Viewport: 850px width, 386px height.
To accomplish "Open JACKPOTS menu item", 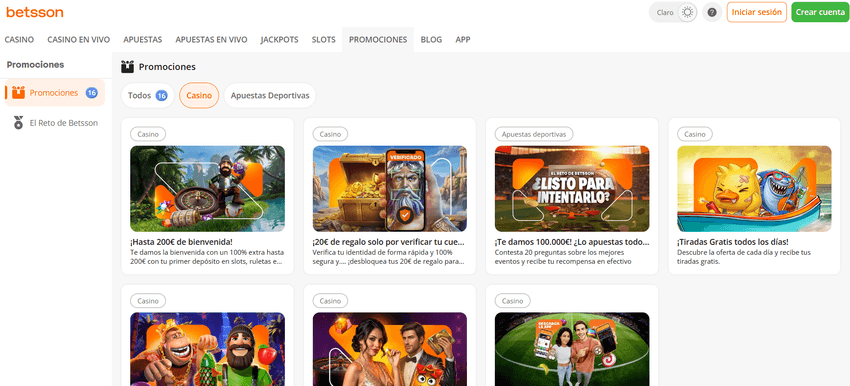I will coord(279,40).
